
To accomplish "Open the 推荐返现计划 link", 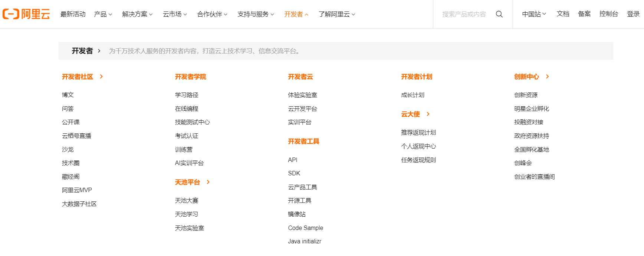I will click(x=418, y=132).
